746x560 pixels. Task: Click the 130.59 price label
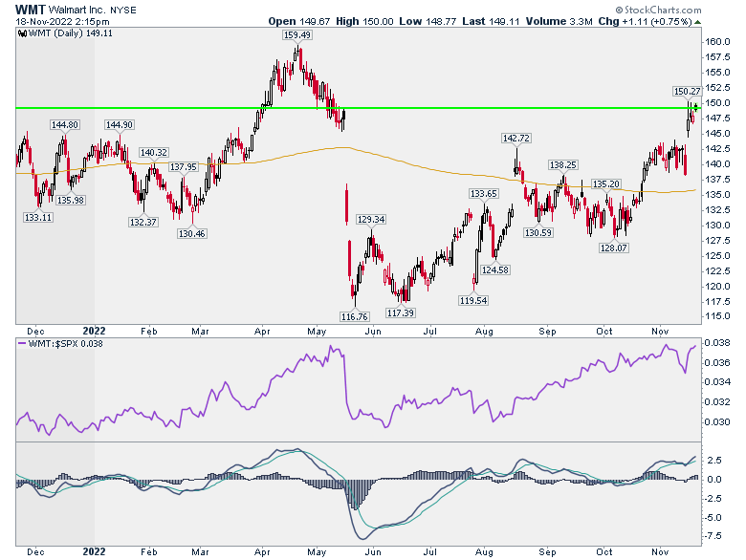click(x=538, y=233)
